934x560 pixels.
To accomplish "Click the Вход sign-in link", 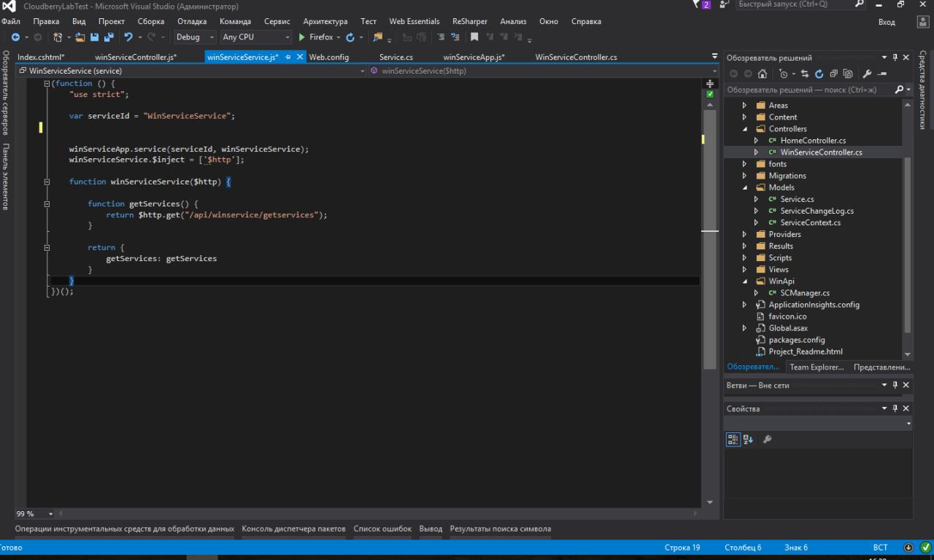I will [886, 22].
